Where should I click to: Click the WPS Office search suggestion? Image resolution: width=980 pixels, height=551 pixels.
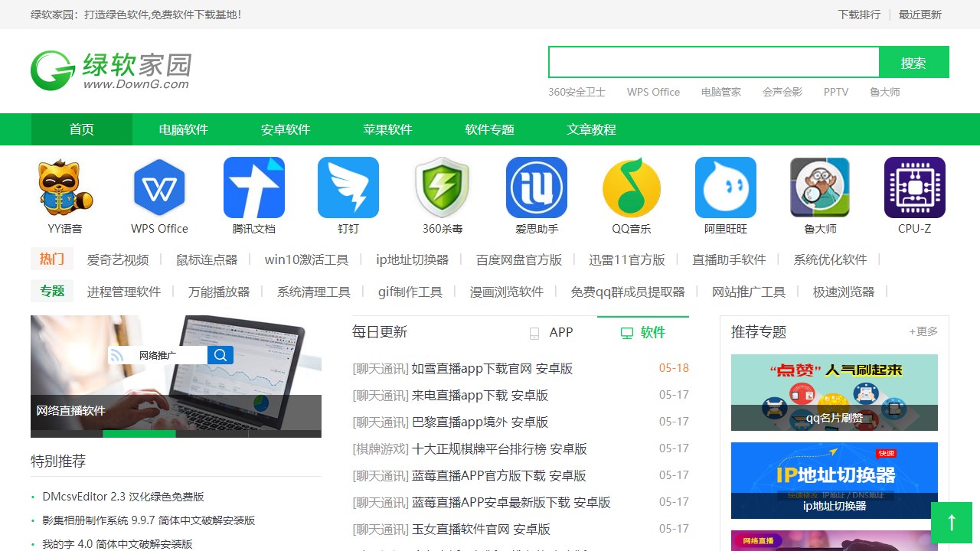coord(653,92)
